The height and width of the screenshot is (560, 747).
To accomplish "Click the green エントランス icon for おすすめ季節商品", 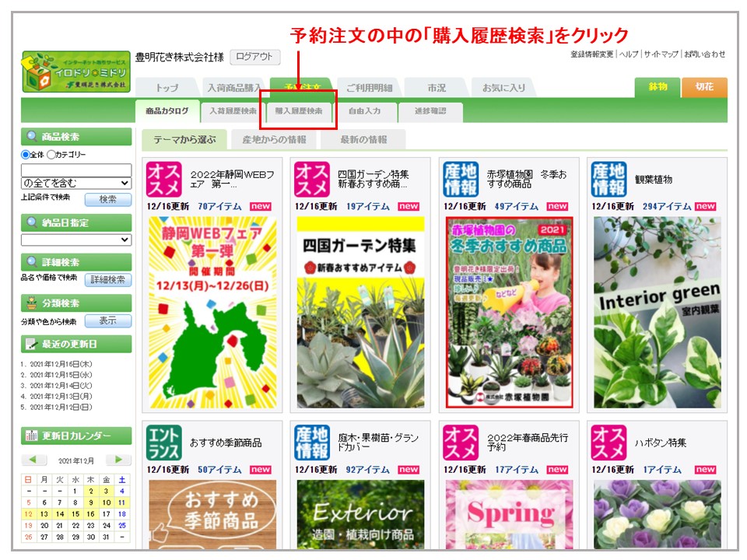I will coord(163,443).
